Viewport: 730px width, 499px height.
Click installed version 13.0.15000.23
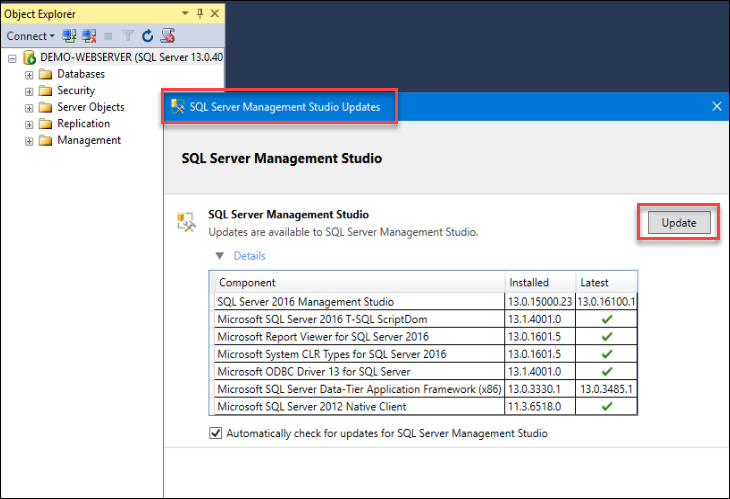540,302
